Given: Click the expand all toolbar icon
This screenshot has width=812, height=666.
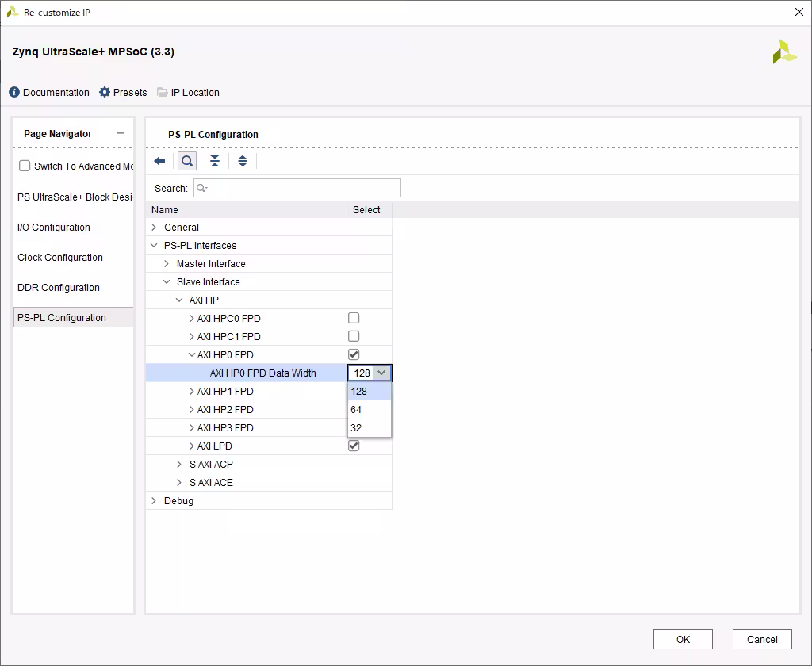Looking at the screenshot, I should click(x=243, y=161).
